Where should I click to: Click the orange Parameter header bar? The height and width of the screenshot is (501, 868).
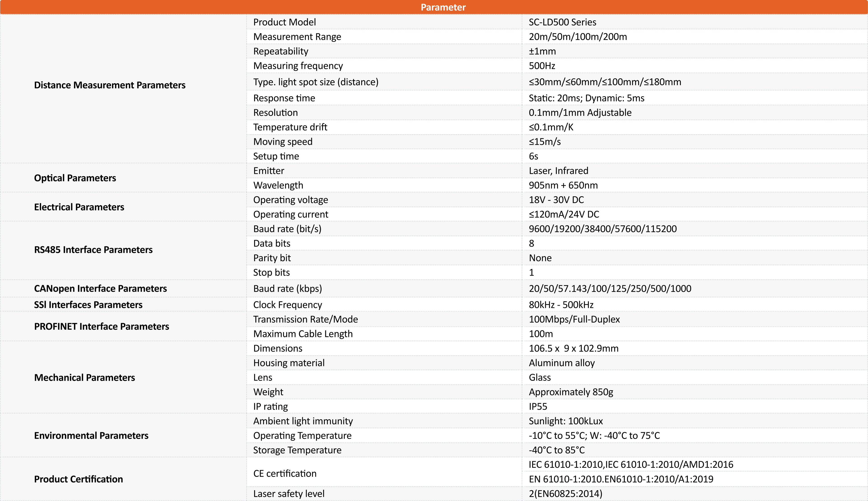point(443,7)
